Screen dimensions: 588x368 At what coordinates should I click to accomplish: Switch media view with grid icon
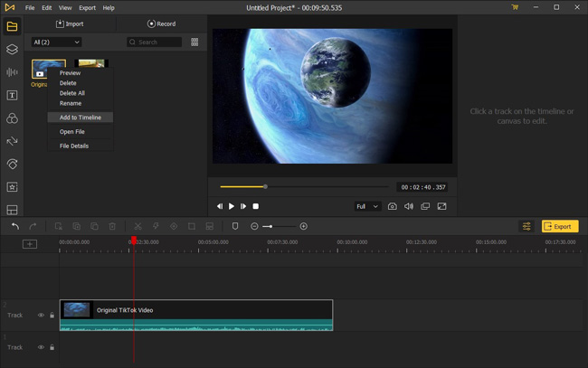pos(194,42)
